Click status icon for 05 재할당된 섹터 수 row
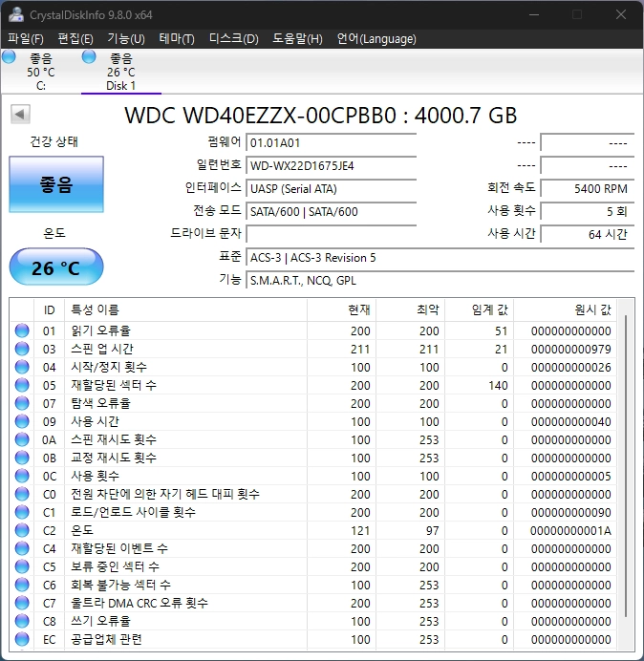This screenshot has height=661, width=644. pos(22,385)
